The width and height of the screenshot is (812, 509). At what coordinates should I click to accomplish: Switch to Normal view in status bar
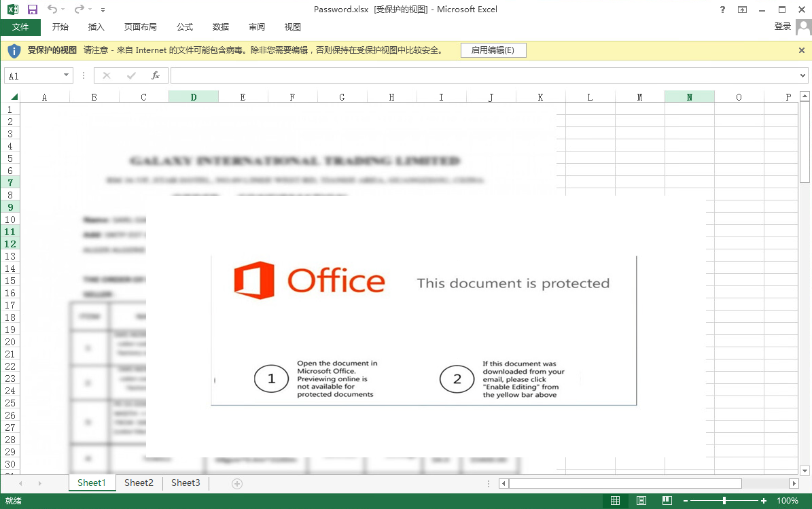coord(615,500)
